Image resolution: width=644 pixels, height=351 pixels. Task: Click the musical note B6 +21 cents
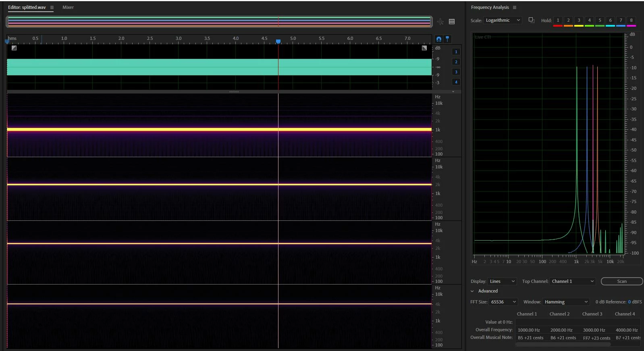(563, 338)
